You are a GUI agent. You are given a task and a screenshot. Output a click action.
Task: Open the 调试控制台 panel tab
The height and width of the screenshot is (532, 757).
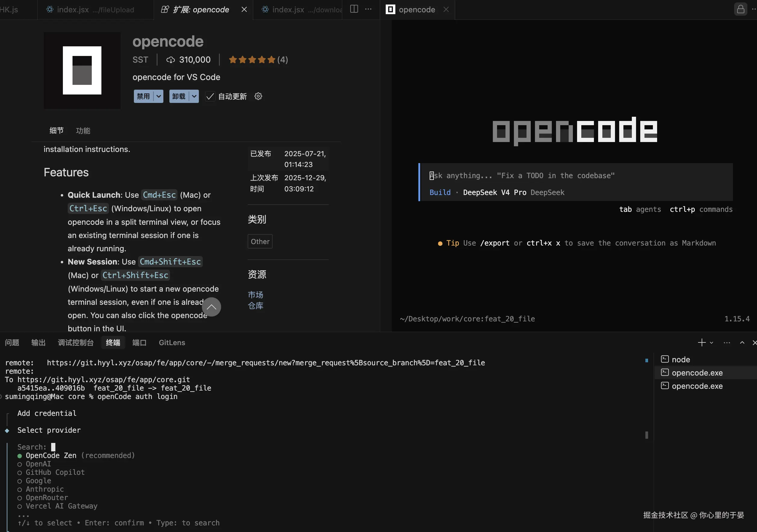tap(76, 343)
